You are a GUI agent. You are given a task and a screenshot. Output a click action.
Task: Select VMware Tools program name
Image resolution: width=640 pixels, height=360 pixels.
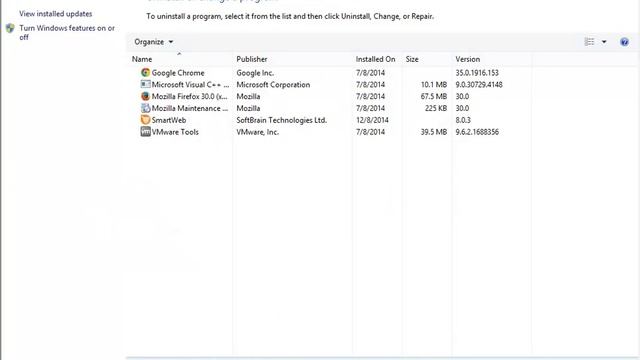click(175, 132)
